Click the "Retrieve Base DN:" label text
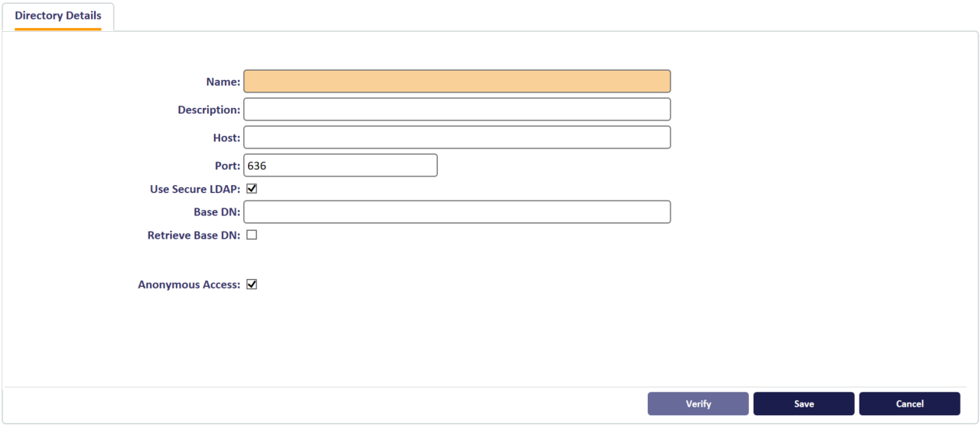This screenshot has width=980, height=426. point(194,235)
